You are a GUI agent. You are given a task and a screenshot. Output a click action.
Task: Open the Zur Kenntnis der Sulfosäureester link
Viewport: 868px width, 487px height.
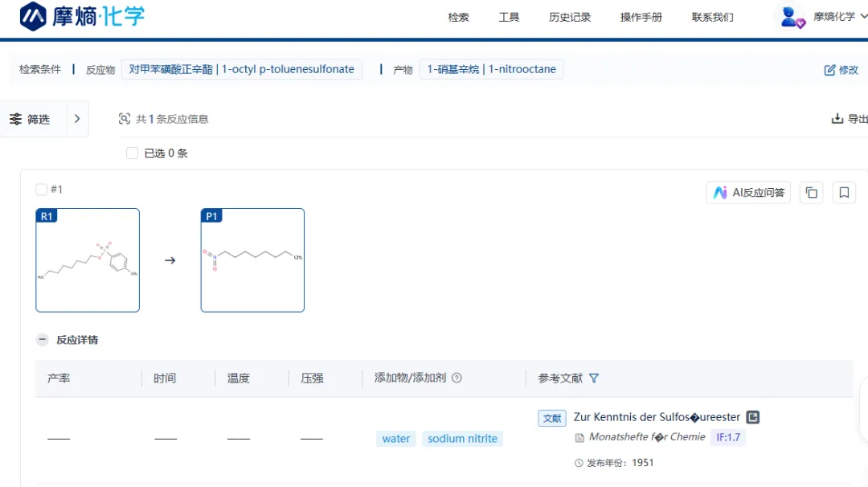point(657,417)
